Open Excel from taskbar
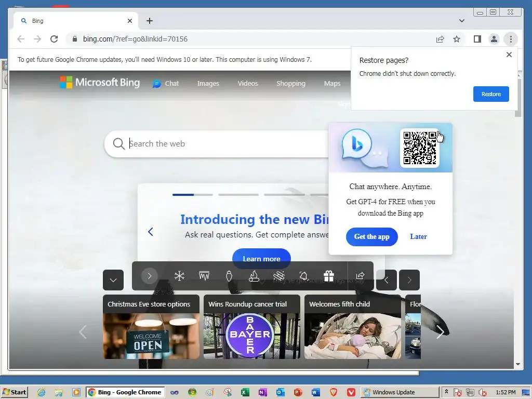532x399 pixels. click(245, 392)
